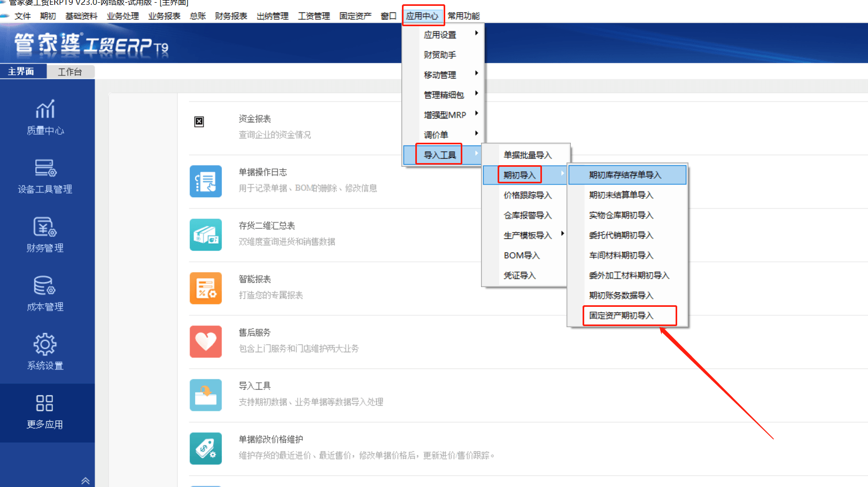868x487 pixels.
Task: Choose 车间材料期初导入
Action: (x=627, y=255)
